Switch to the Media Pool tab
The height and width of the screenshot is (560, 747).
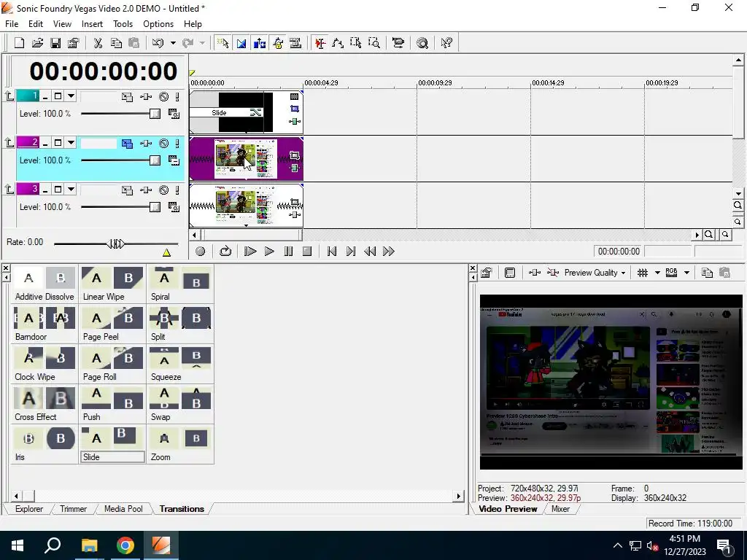(x=123, y=508)
